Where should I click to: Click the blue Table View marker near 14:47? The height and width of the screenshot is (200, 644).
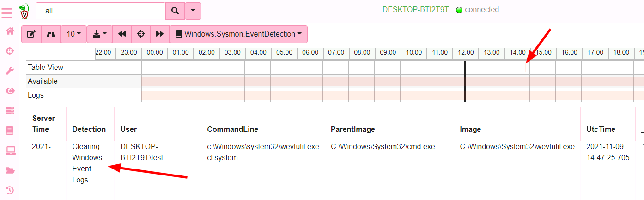pos(525,68)
